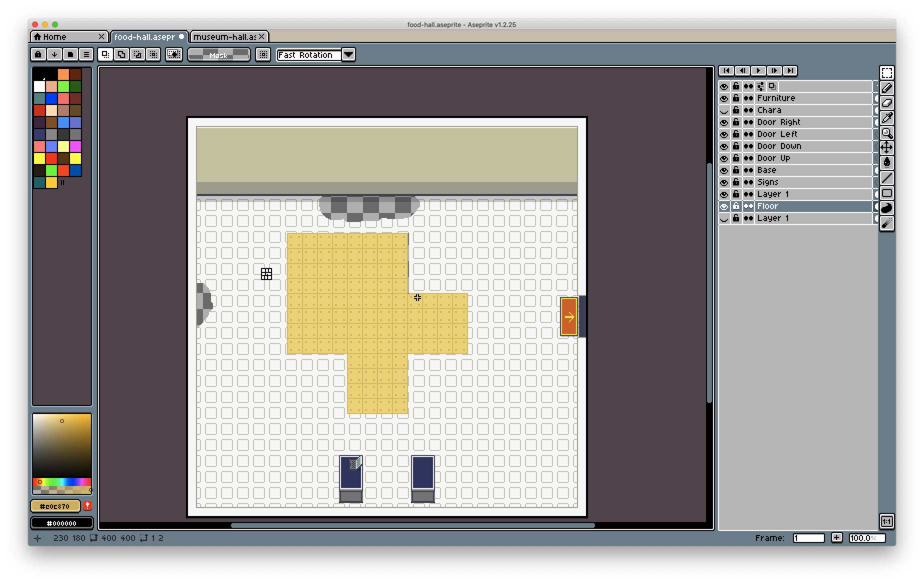Screen dimensions: 924x583
Task: Select the Zoom magnifier tool
Action: click(886, 133)
